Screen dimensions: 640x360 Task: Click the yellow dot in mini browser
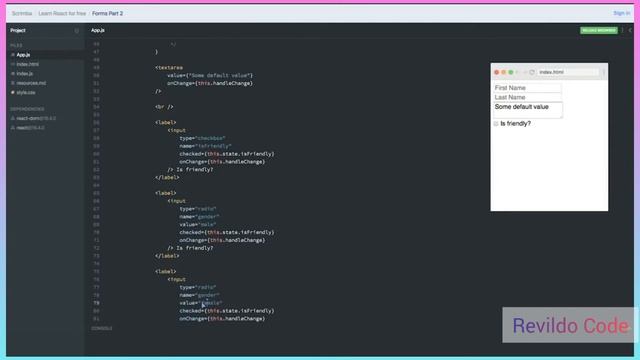pos(503,72)
